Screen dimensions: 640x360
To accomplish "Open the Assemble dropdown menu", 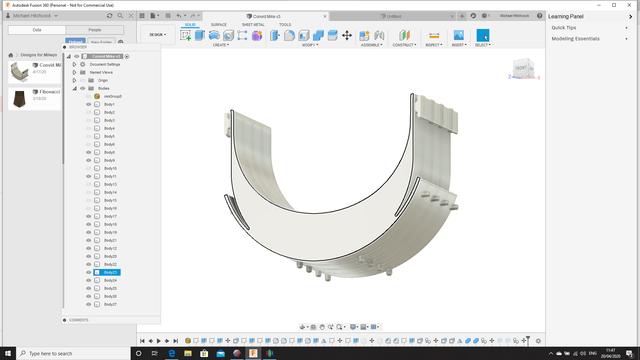I will click(371, 45).
